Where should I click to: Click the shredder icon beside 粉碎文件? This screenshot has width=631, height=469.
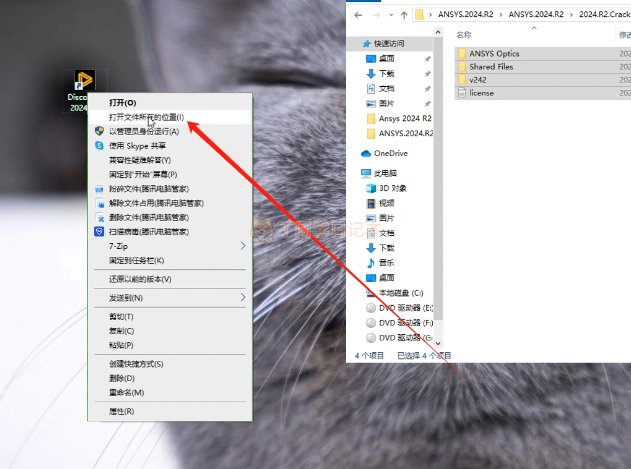[x=99, y=189]
